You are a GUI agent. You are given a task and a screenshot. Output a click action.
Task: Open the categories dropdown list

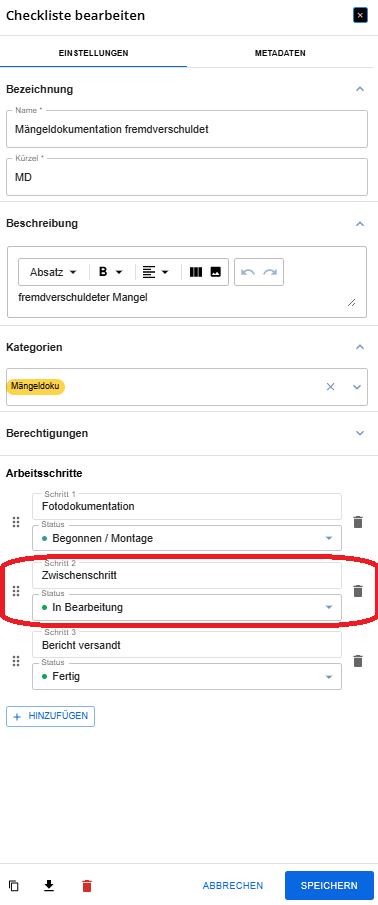357,387
